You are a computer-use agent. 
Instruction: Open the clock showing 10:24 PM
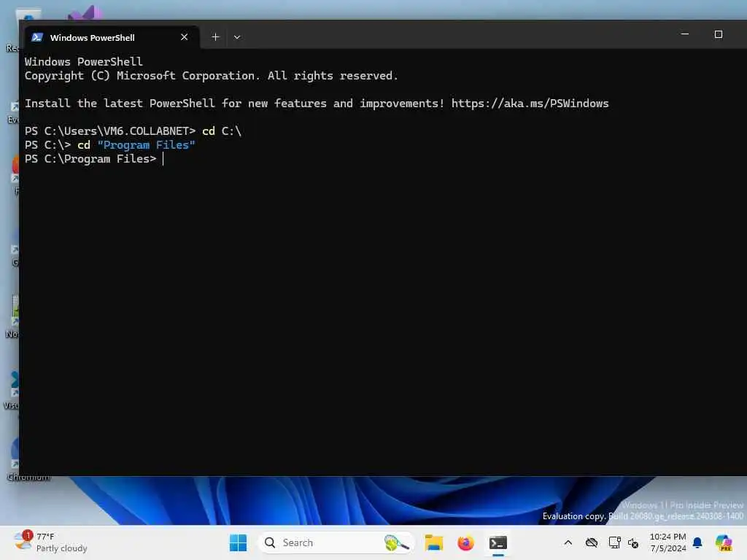click(668, 542)
